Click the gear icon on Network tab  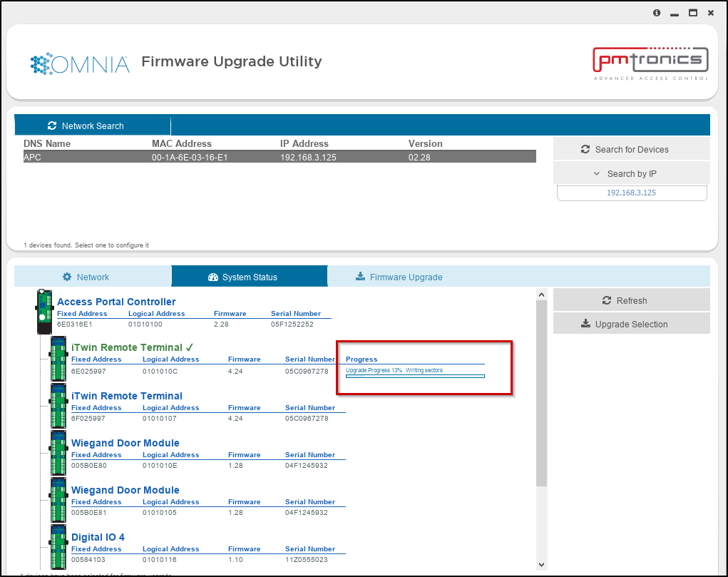click(67, 277)
